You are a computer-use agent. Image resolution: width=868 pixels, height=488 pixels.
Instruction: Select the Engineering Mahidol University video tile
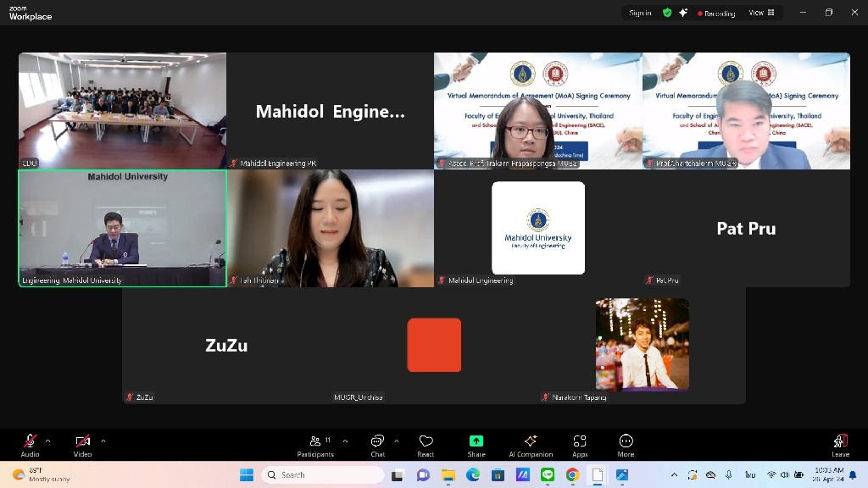(123, 229)
